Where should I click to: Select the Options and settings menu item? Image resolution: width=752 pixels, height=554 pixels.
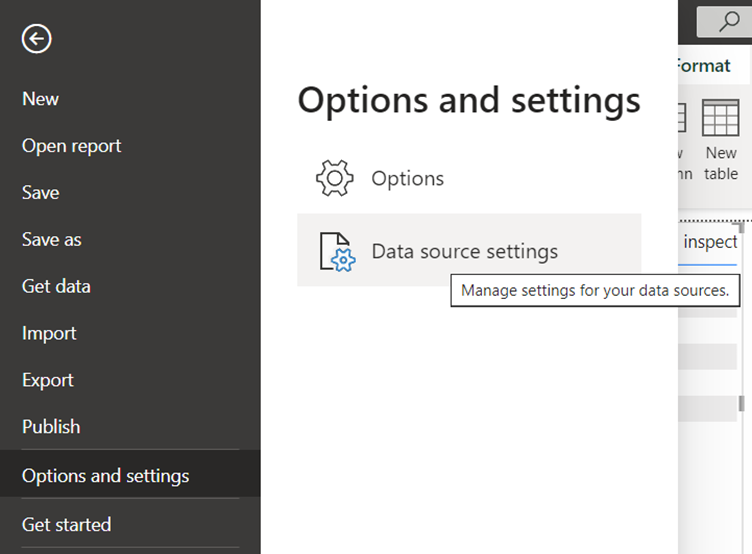click(x=105, y=476)
